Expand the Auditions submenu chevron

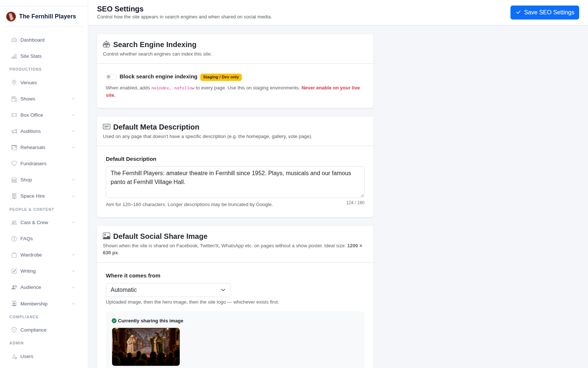coord(73,131)
